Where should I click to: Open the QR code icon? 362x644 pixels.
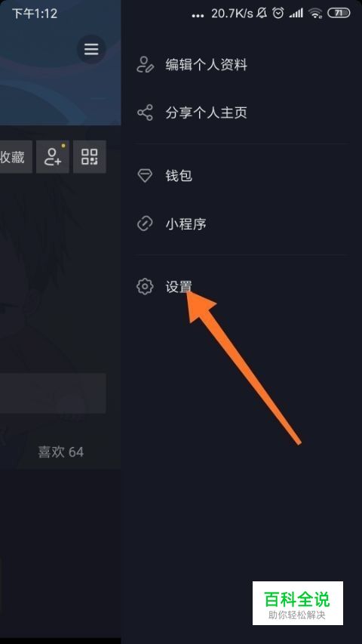pos(90,156)
